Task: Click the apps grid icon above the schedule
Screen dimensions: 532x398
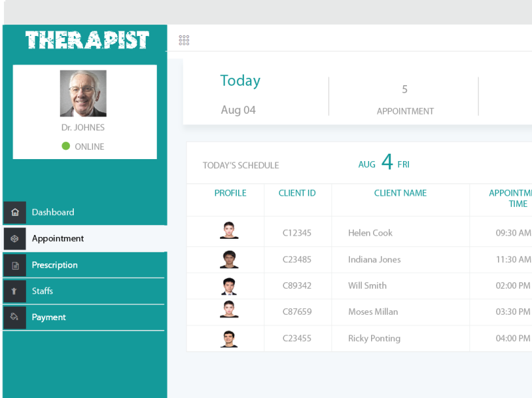Action: (184, 39)
